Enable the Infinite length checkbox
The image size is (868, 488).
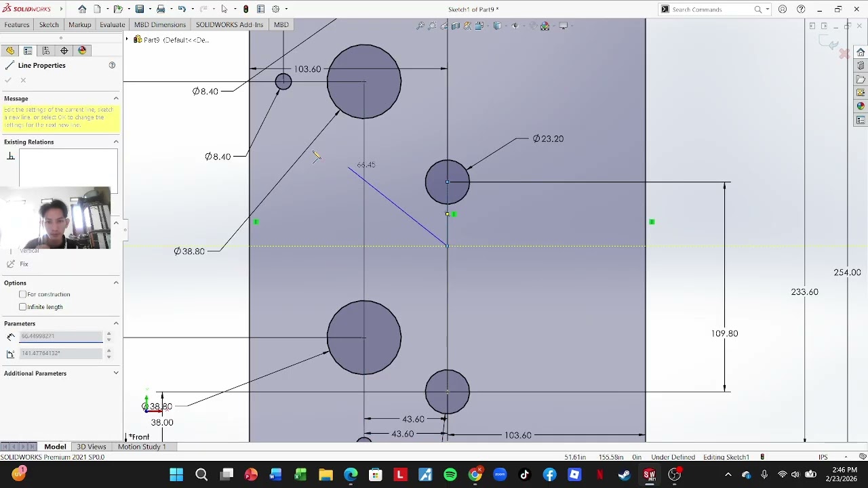tap(23, 307)
